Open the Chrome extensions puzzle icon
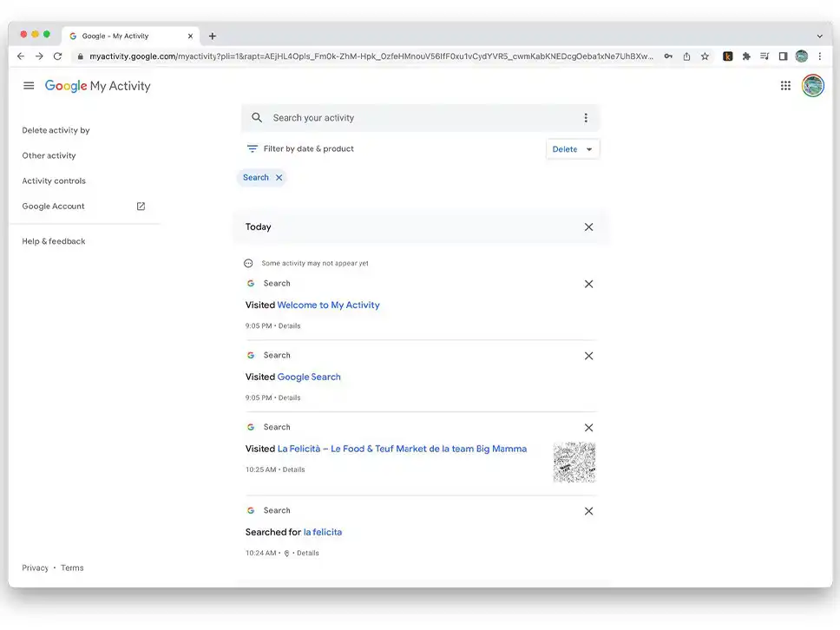Screen dimensions: 840x630 [746, 56]
